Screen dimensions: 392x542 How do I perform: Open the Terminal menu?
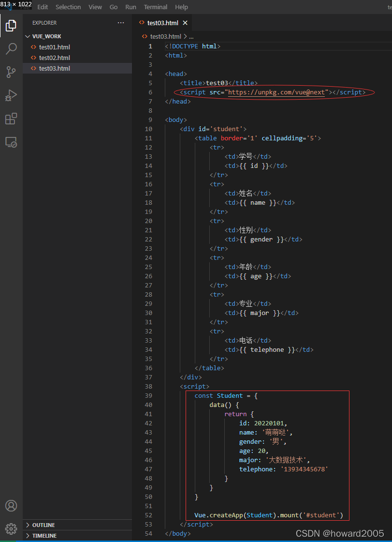pos(156,7)
